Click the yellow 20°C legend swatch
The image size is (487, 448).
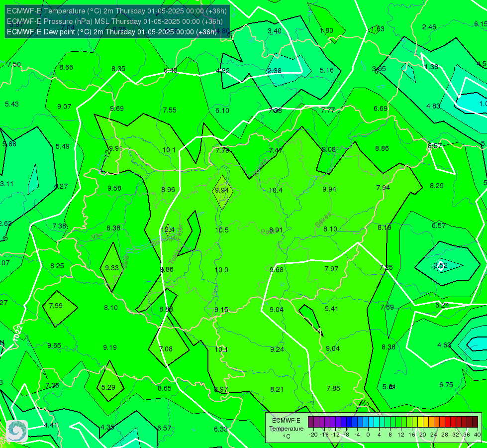pyautogui.click(x=420, y=422)
